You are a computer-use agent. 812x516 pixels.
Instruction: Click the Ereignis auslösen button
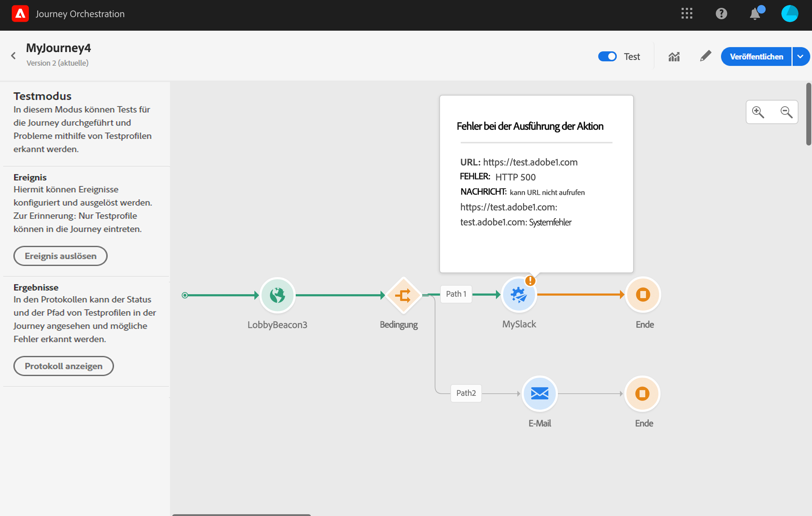(x=61, y=256)
